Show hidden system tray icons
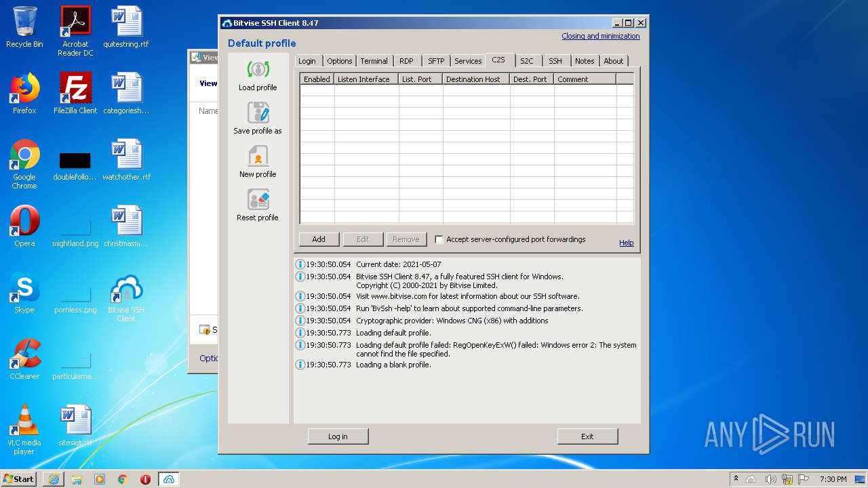The height and width of the screenshot is (488, 868). tap(736, 479)
